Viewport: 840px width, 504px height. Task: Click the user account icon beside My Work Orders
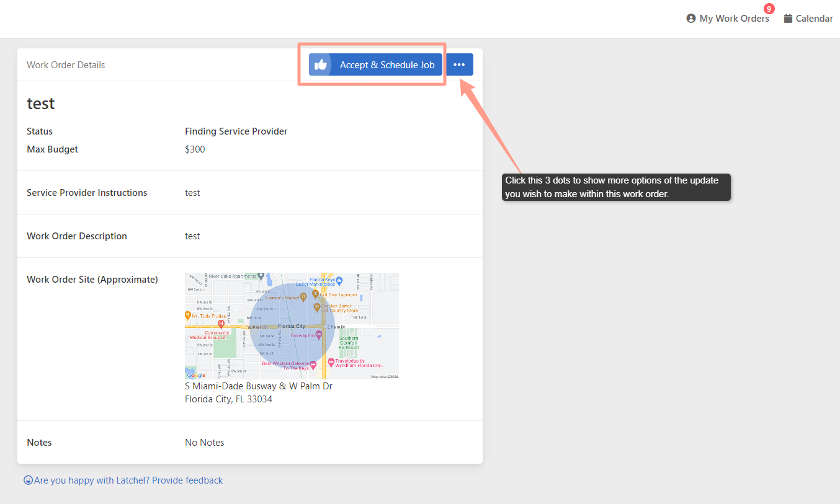tap(691, 19)
